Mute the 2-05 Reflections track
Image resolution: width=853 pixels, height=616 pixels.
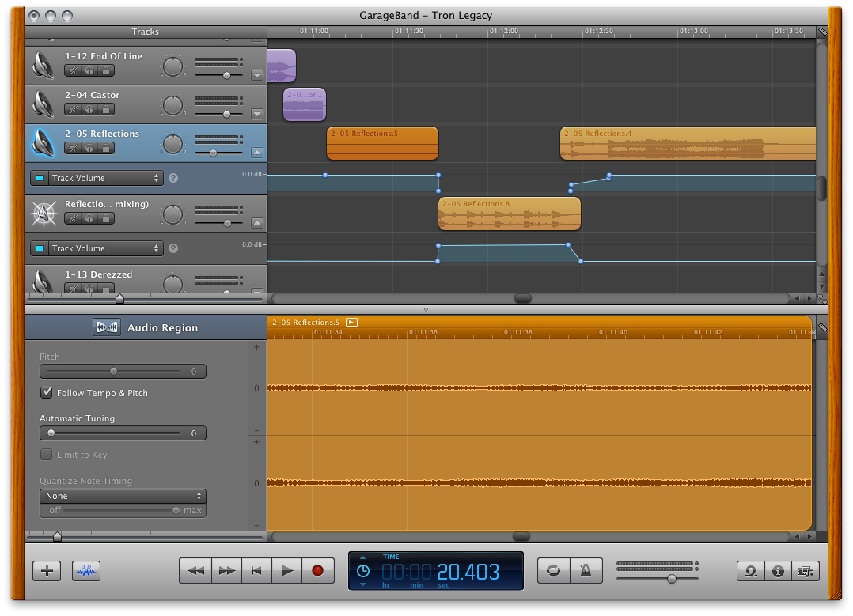coord(73,148)
